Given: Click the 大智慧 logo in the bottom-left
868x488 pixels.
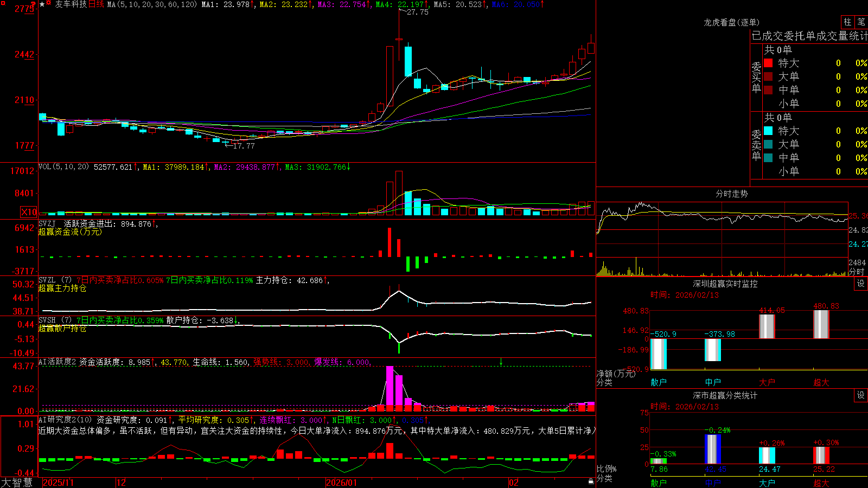Looking at the screenshot, I should (x=17, y=483).
